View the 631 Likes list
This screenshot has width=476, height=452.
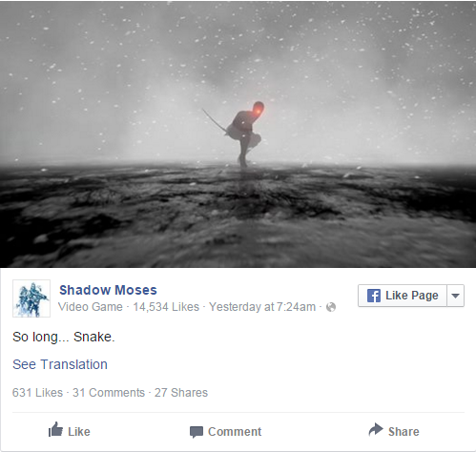click(37, 393)
